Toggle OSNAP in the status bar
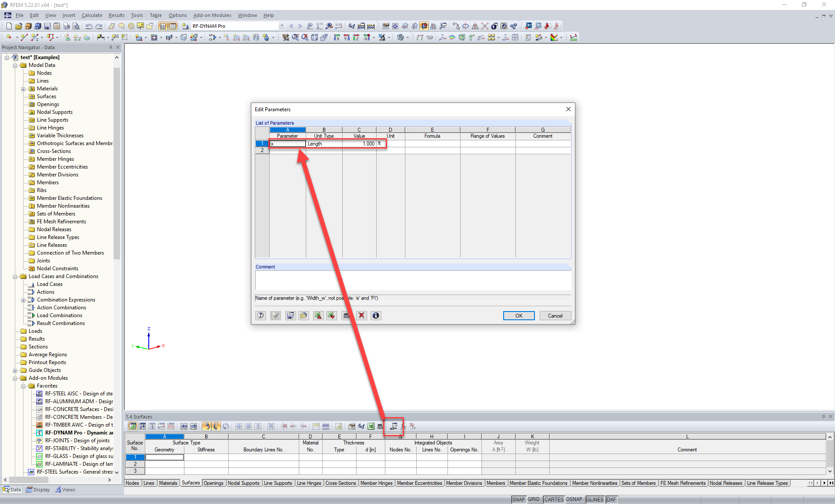 pos(574,499)
